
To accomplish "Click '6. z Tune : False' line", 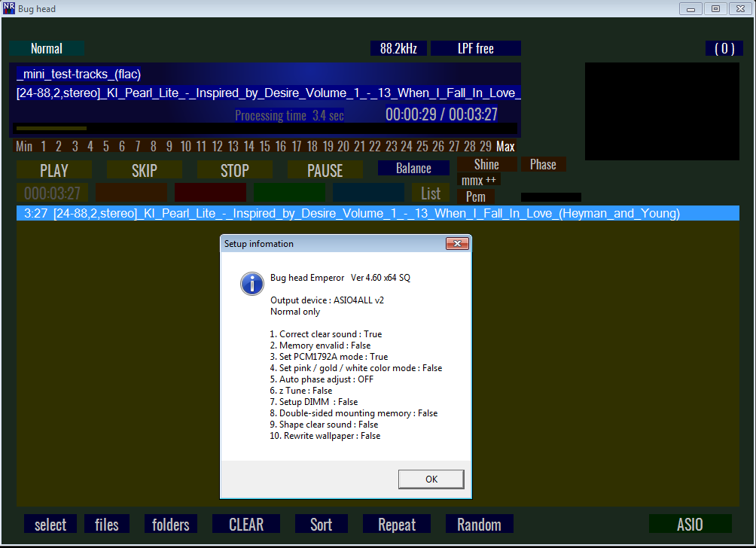I will 301,391.
